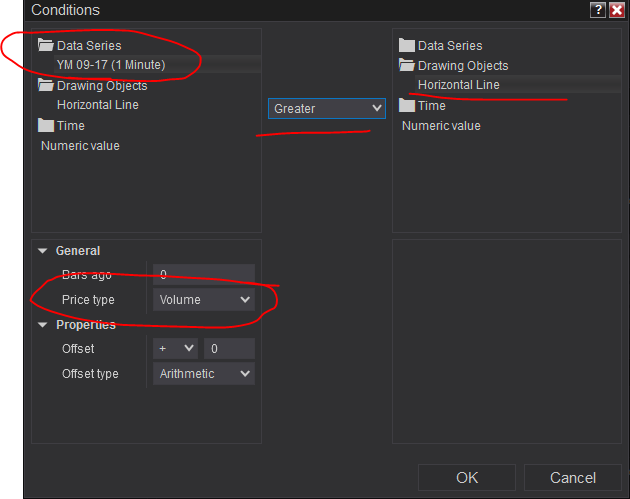Click the help question mark icon
Image resolution: width=630 pixels, height=499 pixels.
(597, 10)
